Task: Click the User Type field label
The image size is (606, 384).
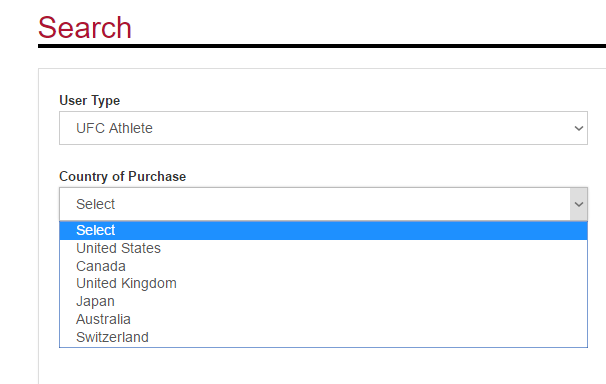Action: [x=89, y=100]
